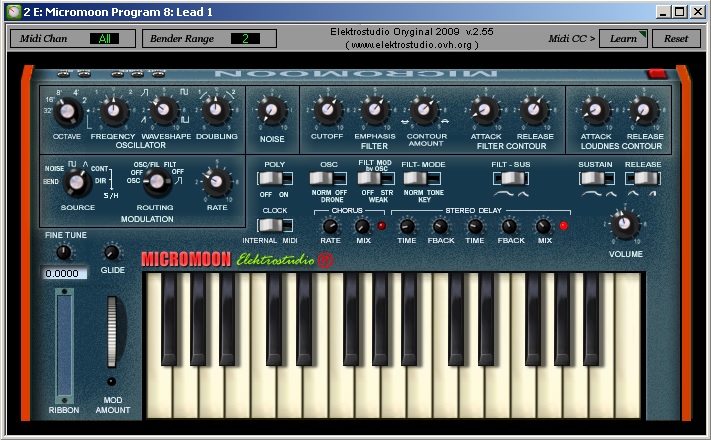Viewport: 711px width, 440px height.
Task: Click the modulation Routing knob
Action: (x=157, y=182)
